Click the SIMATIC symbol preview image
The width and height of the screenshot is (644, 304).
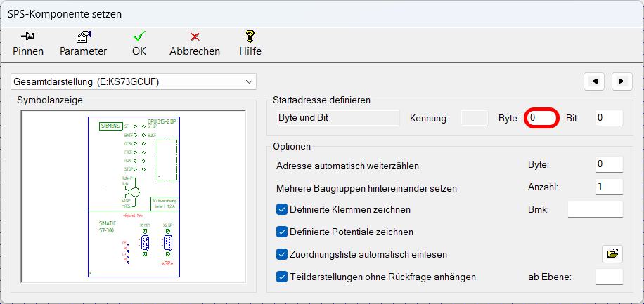coord(134,197)
